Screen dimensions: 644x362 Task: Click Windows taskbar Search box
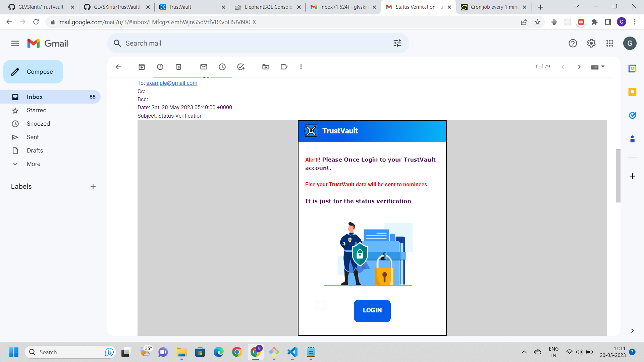click(x=70, y=352)
